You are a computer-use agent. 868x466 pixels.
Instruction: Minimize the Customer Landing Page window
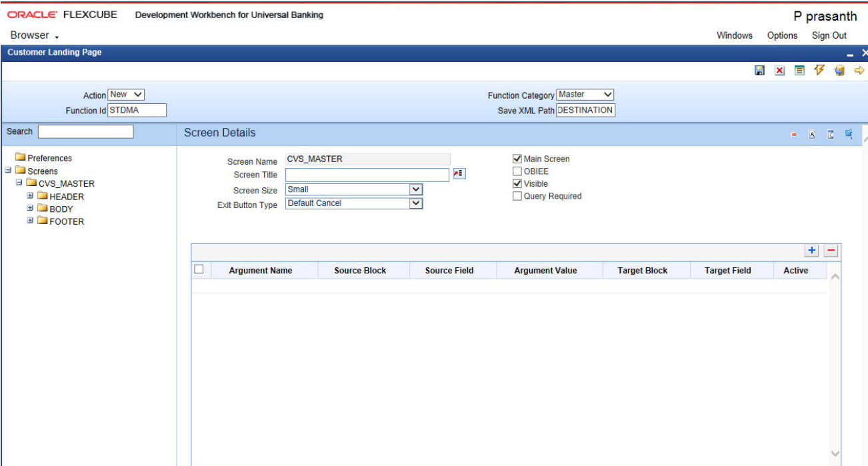tap(850, 55)
